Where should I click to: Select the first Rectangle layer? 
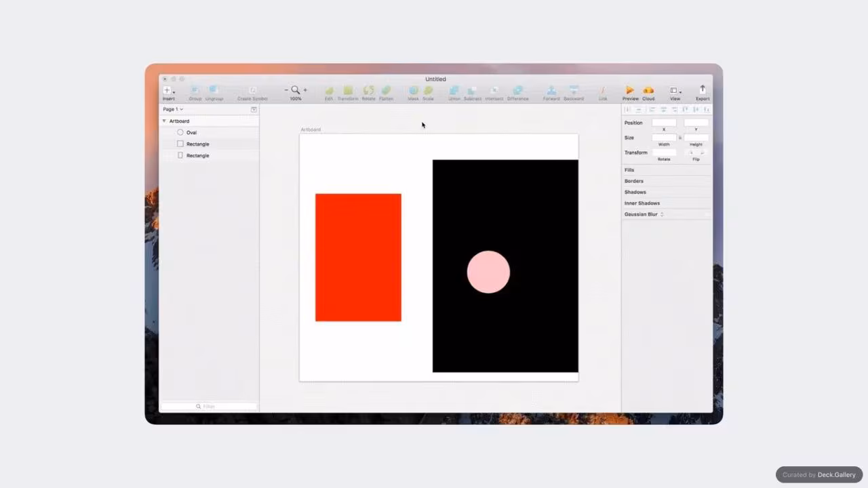(209, 144)
